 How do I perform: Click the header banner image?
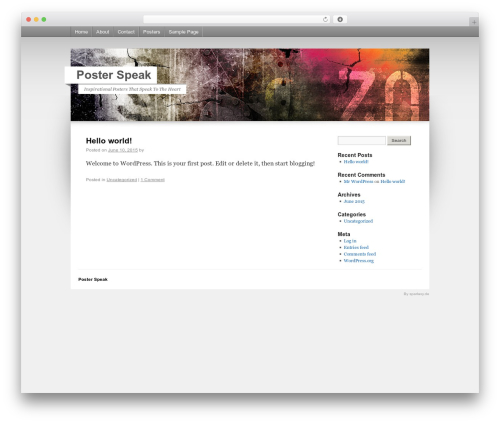click(x=250, y=85)
